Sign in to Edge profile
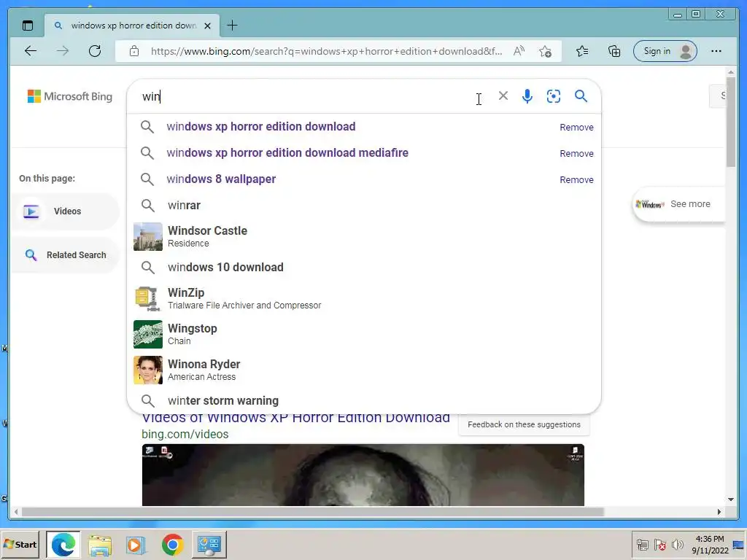The height and width of the screenshot is (560, 747). tap(665, 51)
